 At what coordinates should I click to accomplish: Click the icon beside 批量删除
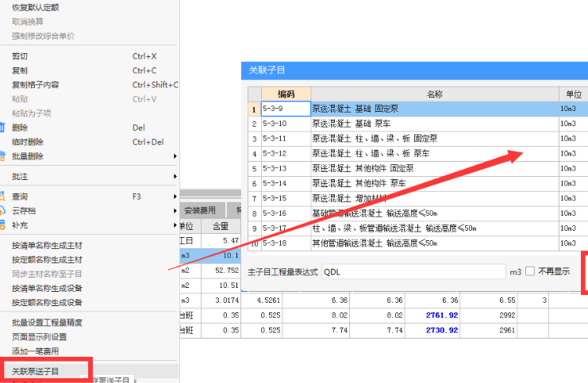pos(2,156)
